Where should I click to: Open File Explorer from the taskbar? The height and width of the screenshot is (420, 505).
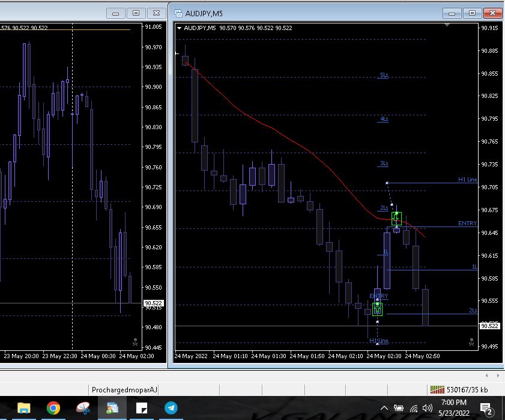(x=24, y=409)
